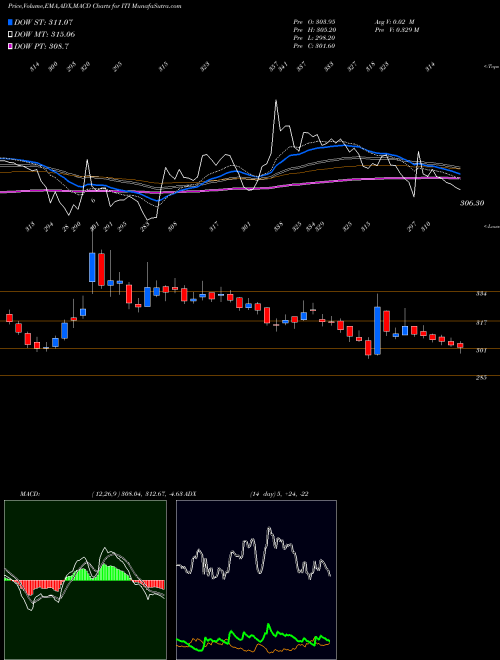Select the 'DOW ST: 311.07' legend text

point(44,22)
